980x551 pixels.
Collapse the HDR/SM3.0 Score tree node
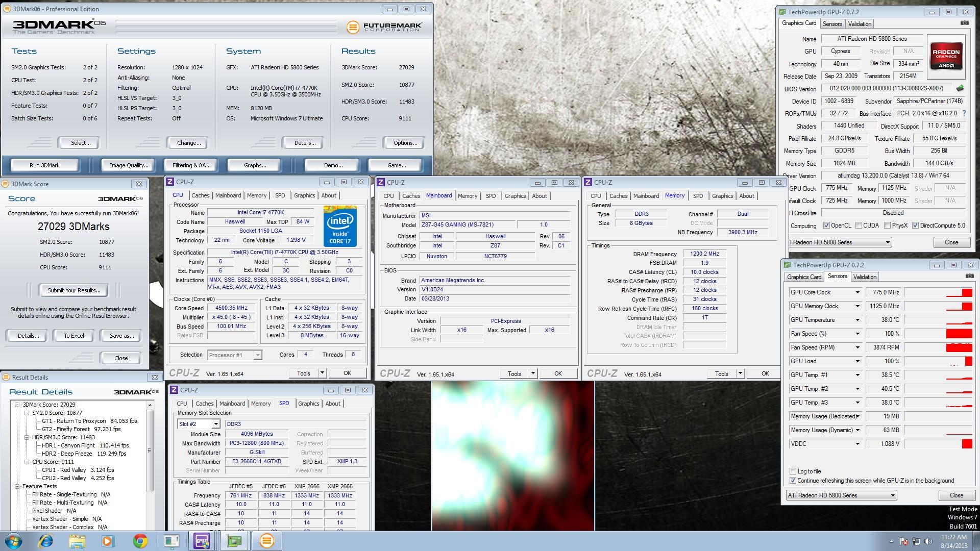point(27,437)
